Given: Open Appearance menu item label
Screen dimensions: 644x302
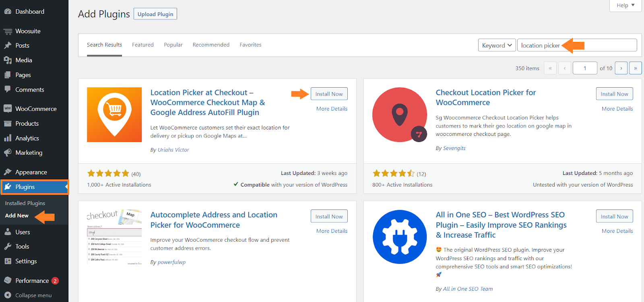Looking at the screenshot, I should click(x=31, y=172).
